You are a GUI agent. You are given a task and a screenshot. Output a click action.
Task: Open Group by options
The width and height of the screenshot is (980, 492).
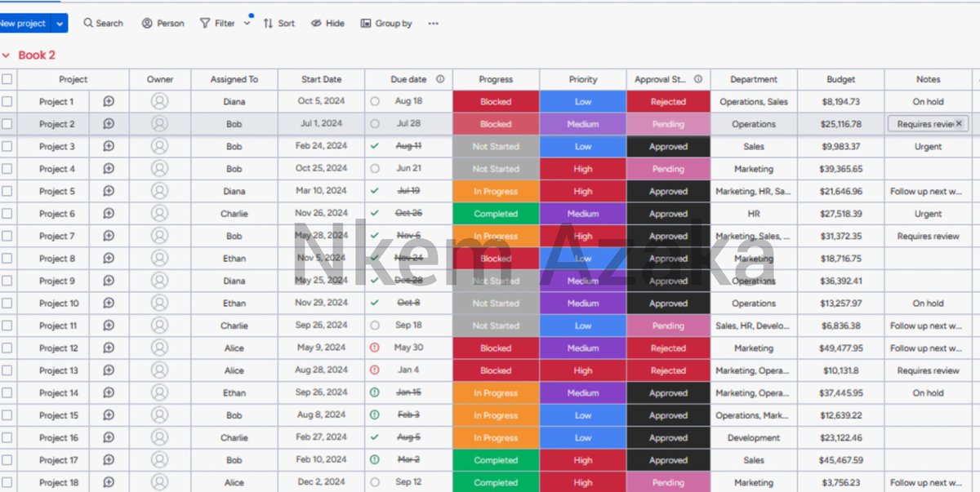[386, 24]
